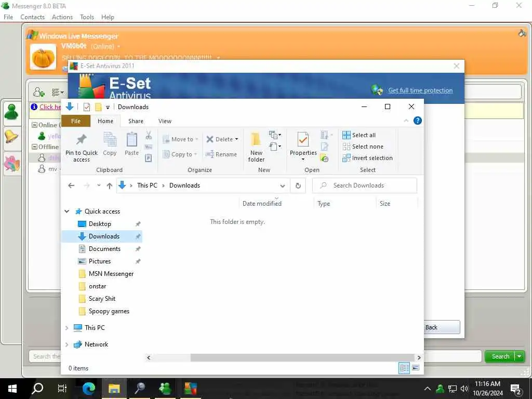Click the green Search button in Messenger
This screenshot has width=532, height=399.
500,356
